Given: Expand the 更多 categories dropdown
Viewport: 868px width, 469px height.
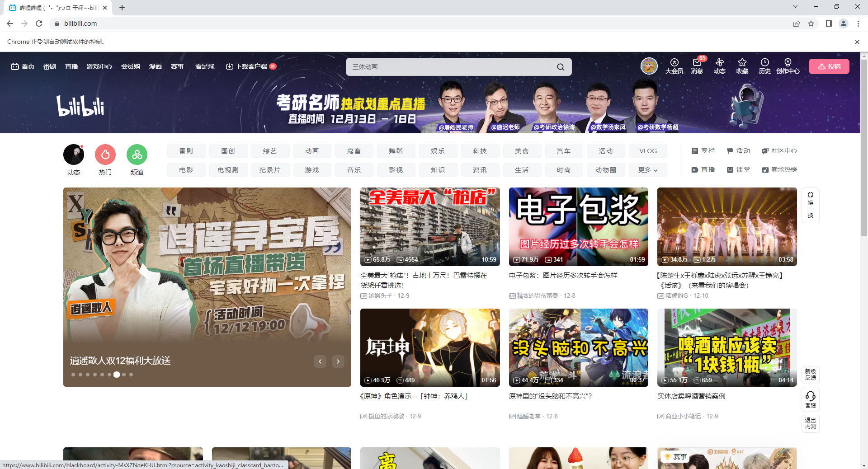Looking at the screenshot, I should coord(648,170).
